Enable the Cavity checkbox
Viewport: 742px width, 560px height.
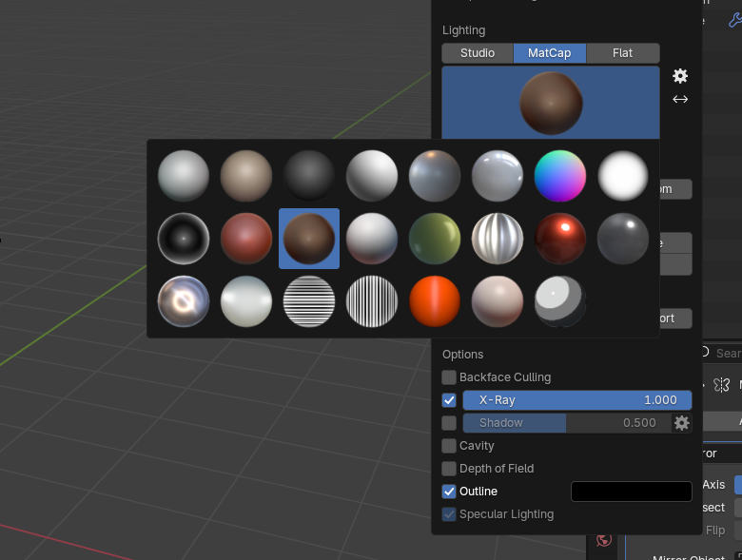coord(449,446)
